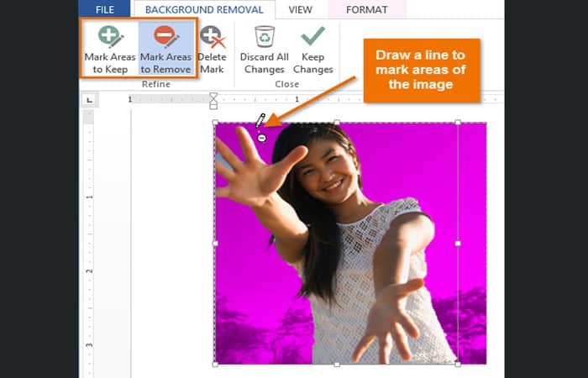Click the top-left image sizing handle
This screenshot has height=378, width=588.
pos(215,123)
